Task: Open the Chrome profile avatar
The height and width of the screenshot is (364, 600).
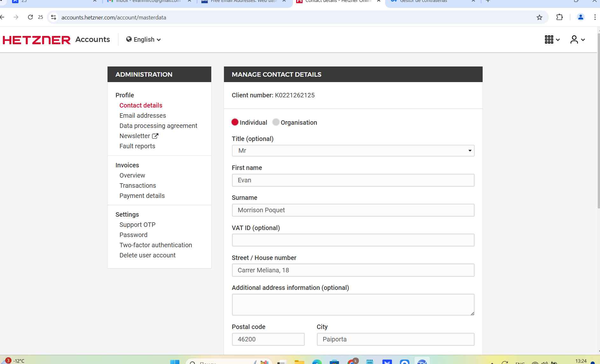Action: [x=580, y=17]
